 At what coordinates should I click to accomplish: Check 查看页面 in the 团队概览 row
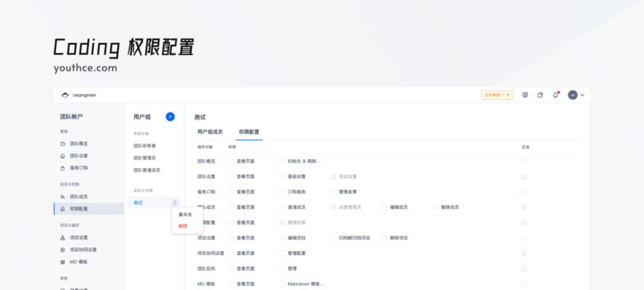click(231, 161)
